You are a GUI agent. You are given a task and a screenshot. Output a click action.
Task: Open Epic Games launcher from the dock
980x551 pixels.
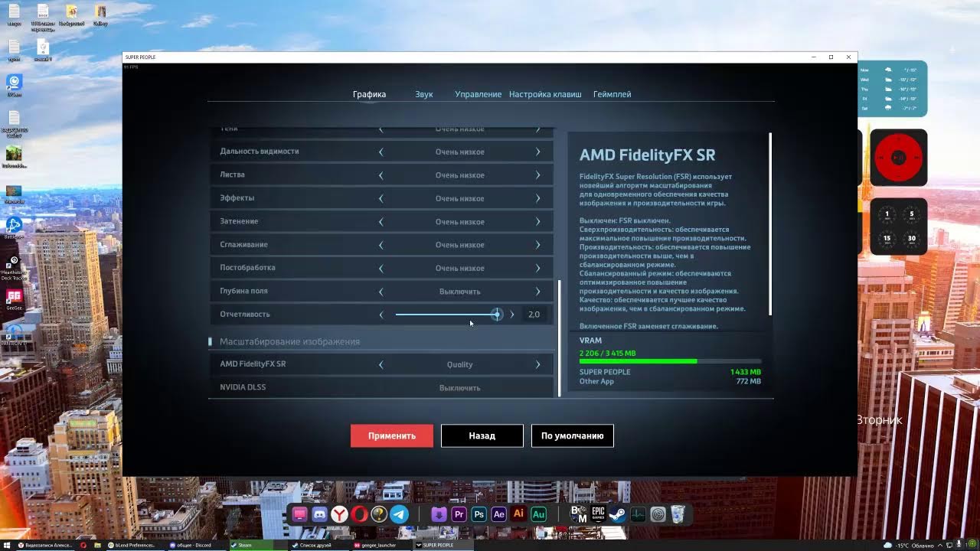tap(598, 515)
